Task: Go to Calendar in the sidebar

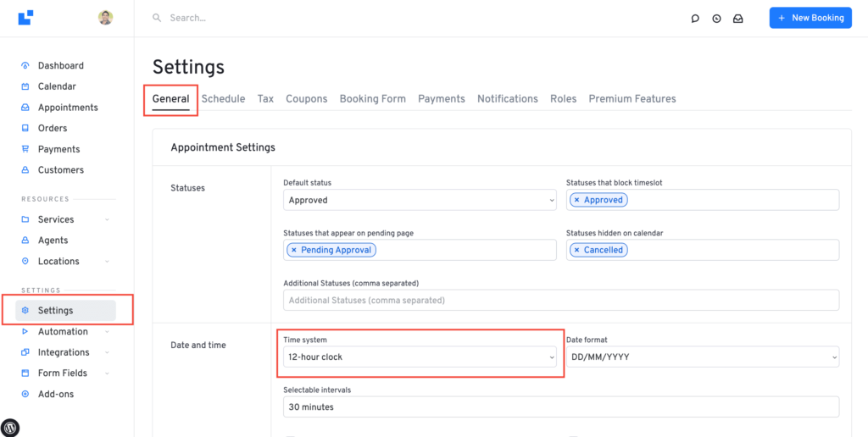Action: pos(57,86)
